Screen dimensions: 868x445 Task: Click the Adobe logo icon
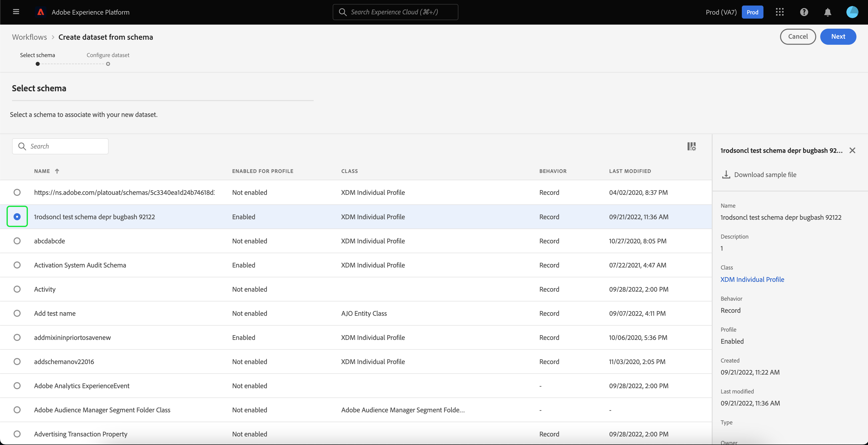pos(41,12)
